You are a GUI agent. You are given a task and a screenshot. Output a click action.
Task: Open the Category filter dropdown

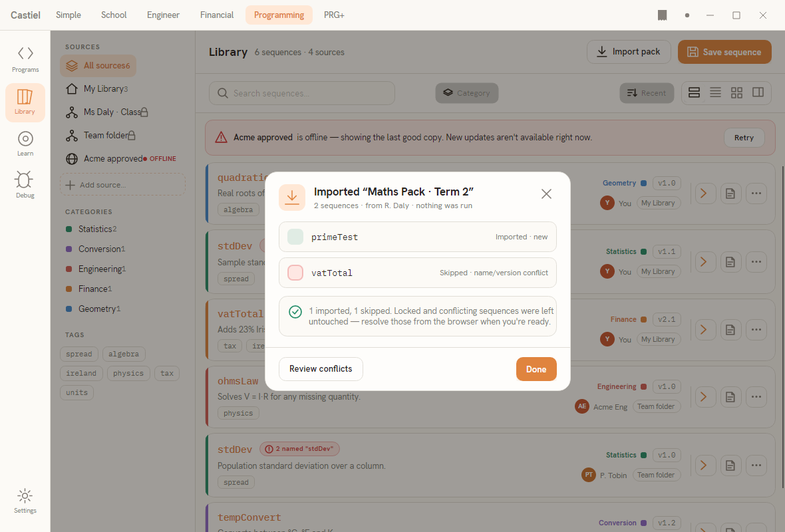[x=466, y=93]
